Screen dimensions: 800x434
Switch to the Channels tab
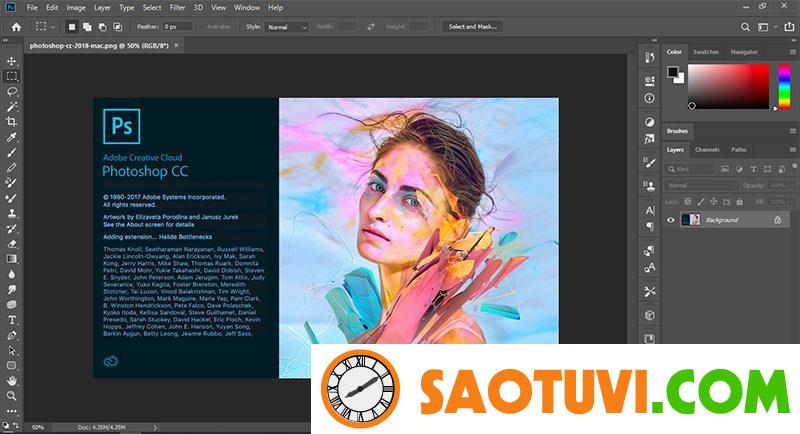tap(707, 150)
